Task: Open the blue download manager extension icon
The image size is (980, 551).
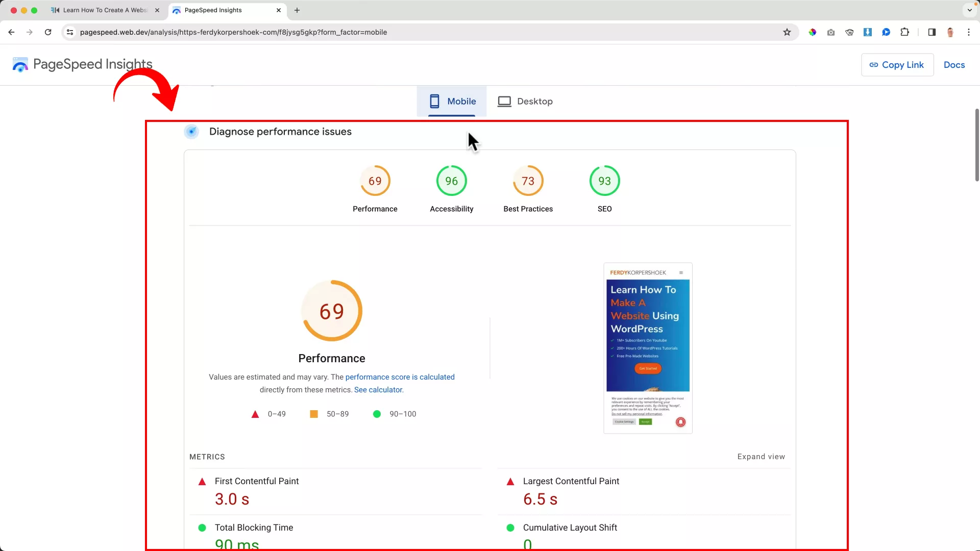Action: point(868,32)
